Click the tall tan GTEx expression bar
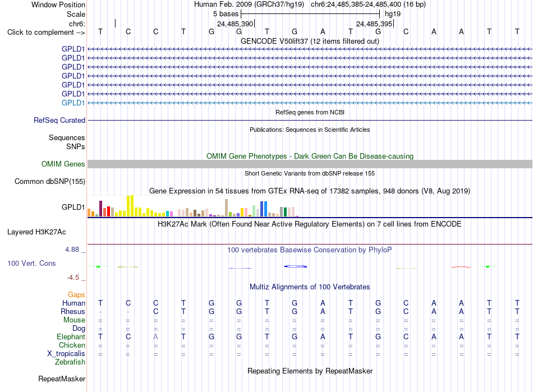Viewport: 533px width, 392px height. 227,208
